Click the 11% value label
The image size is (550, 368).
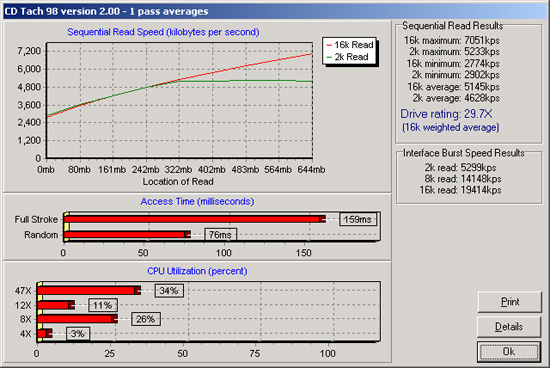pos(102,305)
